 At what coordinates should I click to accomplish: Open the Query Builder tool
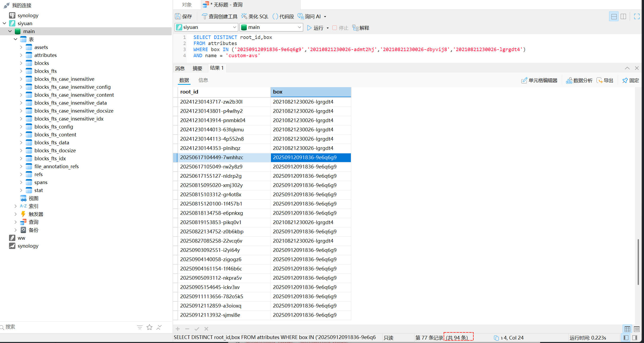coord(219,16)
